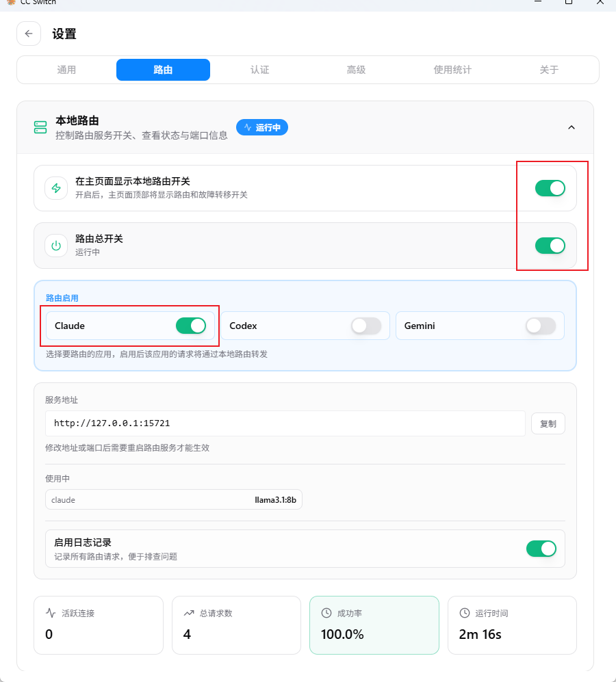The image size is (616, 682).
Task: Click the power icon beside 路由总开关
Action: 56,246
